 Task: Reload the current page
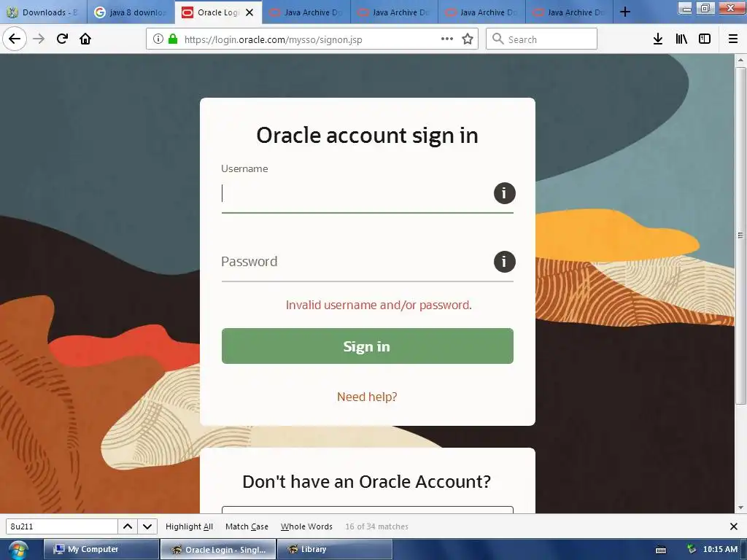(62, 39)
